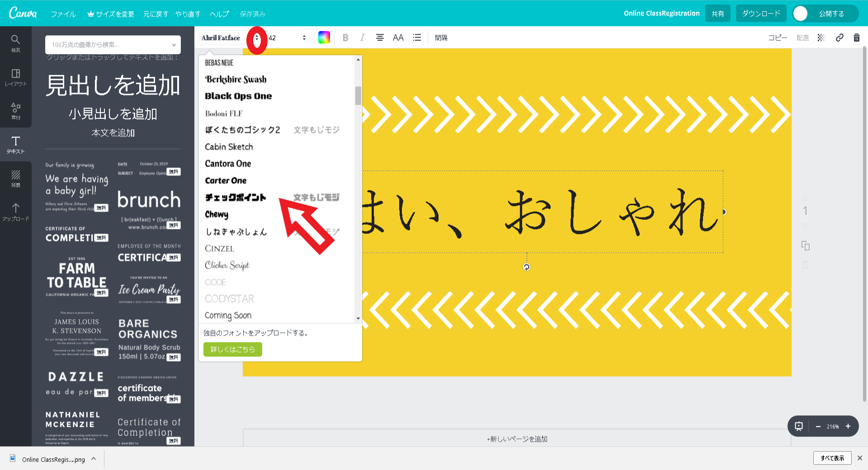The height and width of the screenshot is (470, 868).
Task: Select the text (テキスト) sidebar tab
Action: pyautogui.click(x=15, y=145)
